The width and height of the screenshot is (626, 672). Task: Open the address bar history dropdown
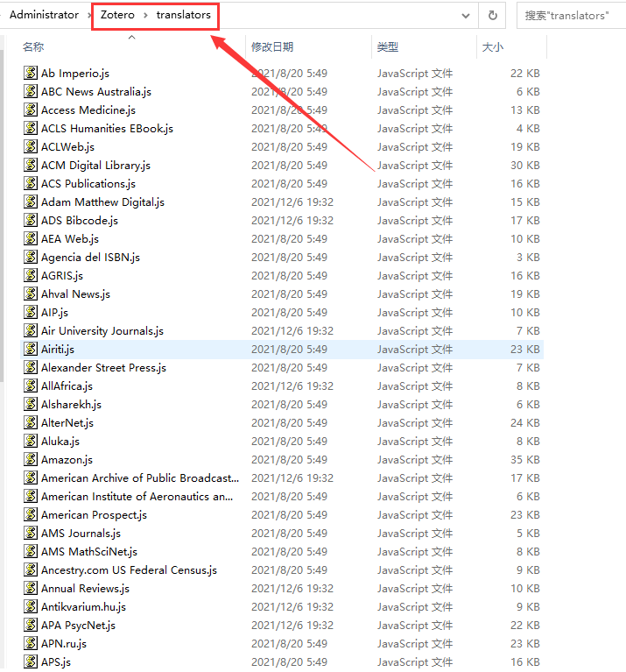466,16
